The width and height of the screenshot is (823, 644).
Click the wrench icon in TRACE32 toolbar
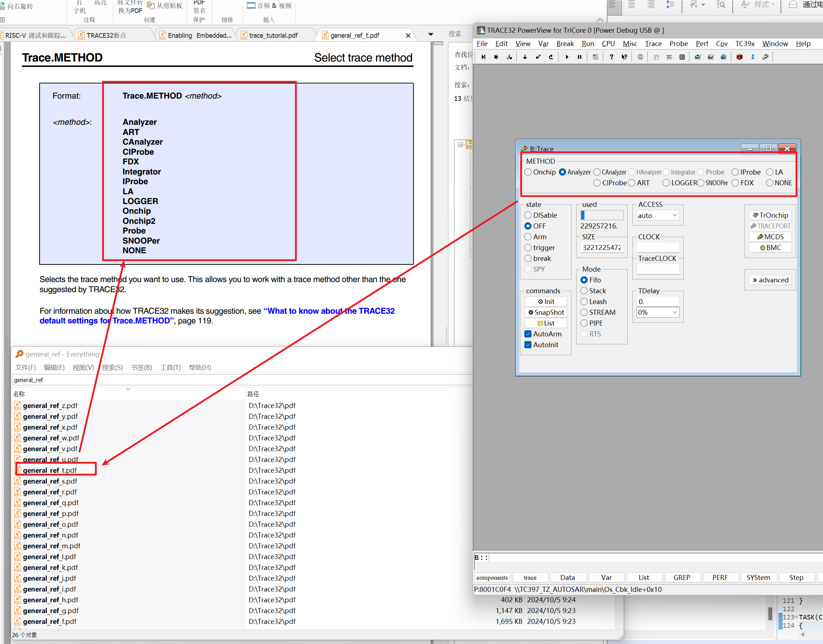765,57
